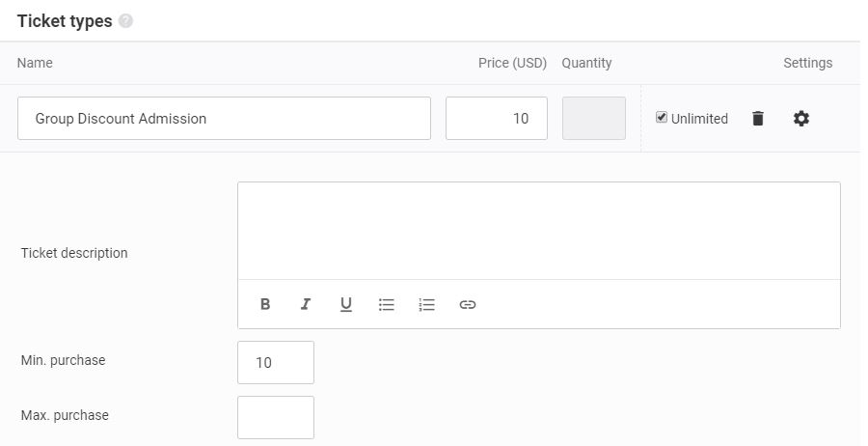Screen dimensions: 868x446
Task: Delete the Group Discount Admission ticket
Action: click(758, 119)
